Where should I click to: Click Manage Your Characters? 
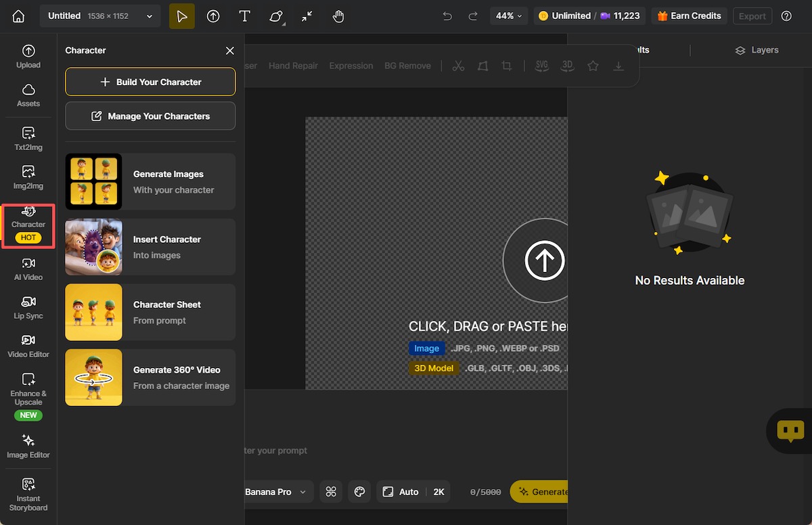150,115
